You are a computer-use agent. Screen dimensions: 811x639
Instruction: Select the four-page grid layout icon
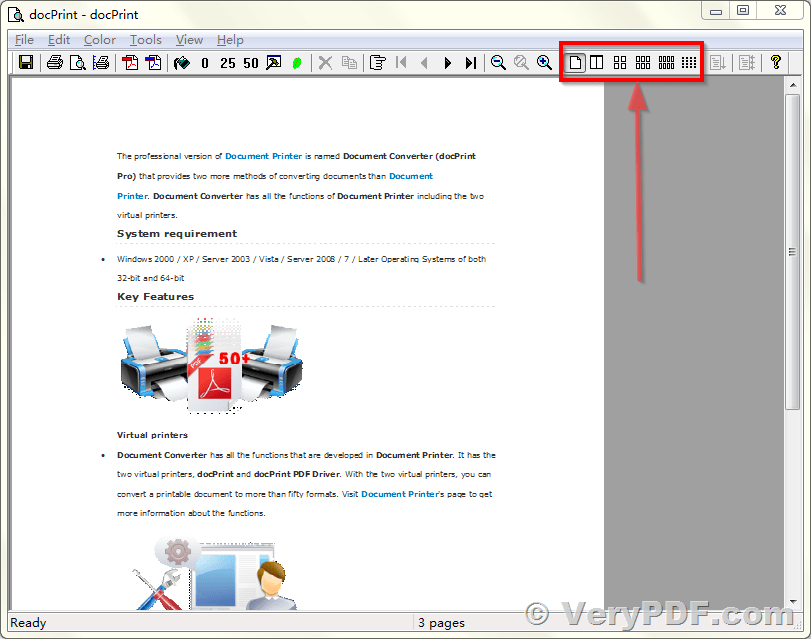click(620, 62)
